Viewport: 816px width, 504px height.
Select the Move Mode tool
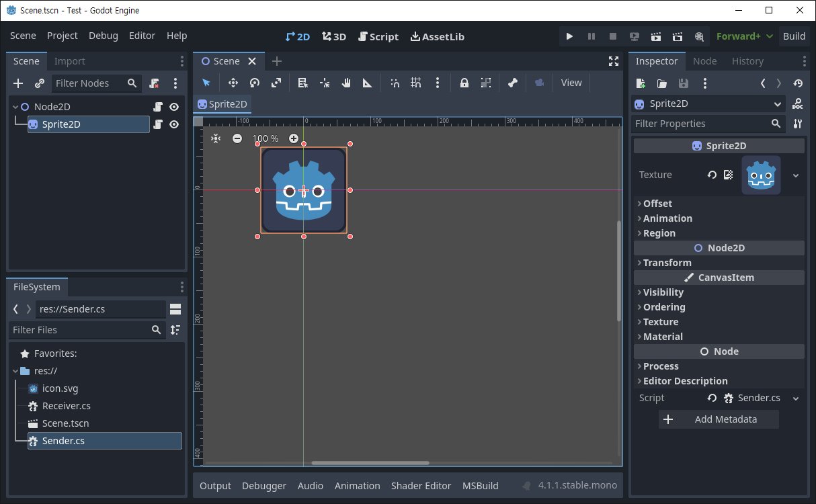(233, 83)
